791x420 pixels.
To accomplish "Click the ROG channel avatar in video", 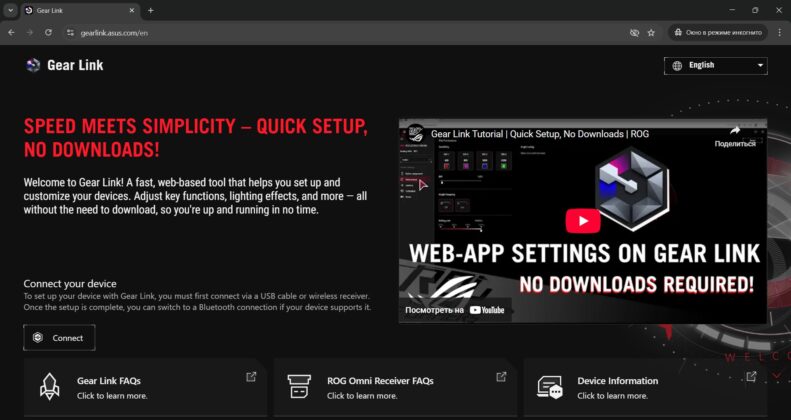I will pos(416,134).
